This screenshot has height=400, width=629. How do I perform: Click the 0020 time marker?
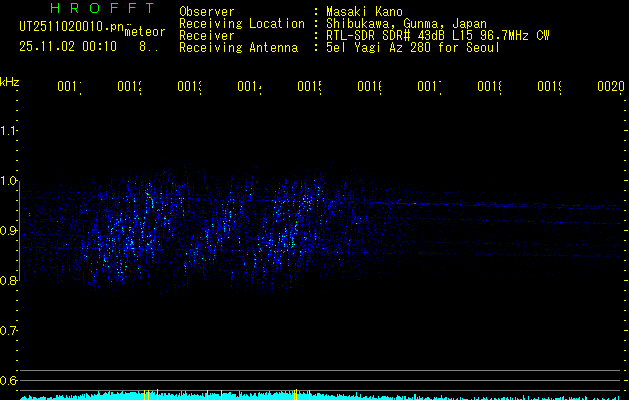pyautogui.click(x=610, y=88)
